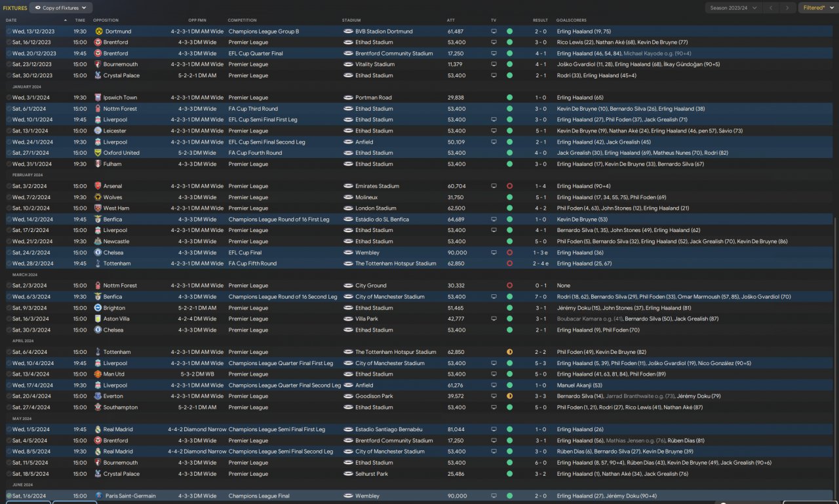This screenshot has width=839, height=504.
Task: Click the orange draw indicator in Everton row
Action: point(509,397)
